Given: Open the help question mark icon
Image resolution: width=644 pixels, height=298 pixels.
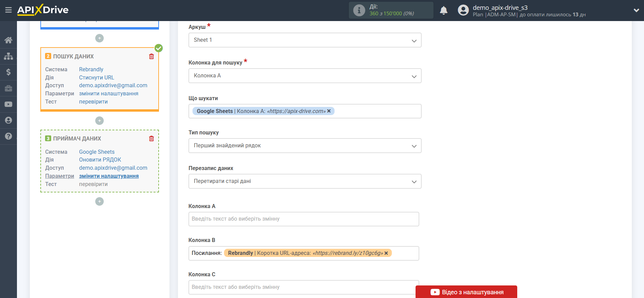Looking at the screenshot, I should [x=8, y=136].
